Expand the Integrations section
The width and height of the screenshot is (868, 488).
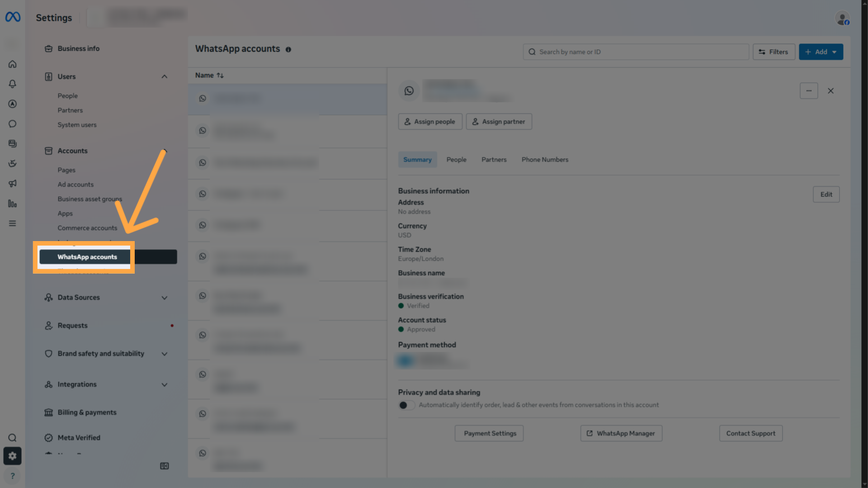point(165,385)
